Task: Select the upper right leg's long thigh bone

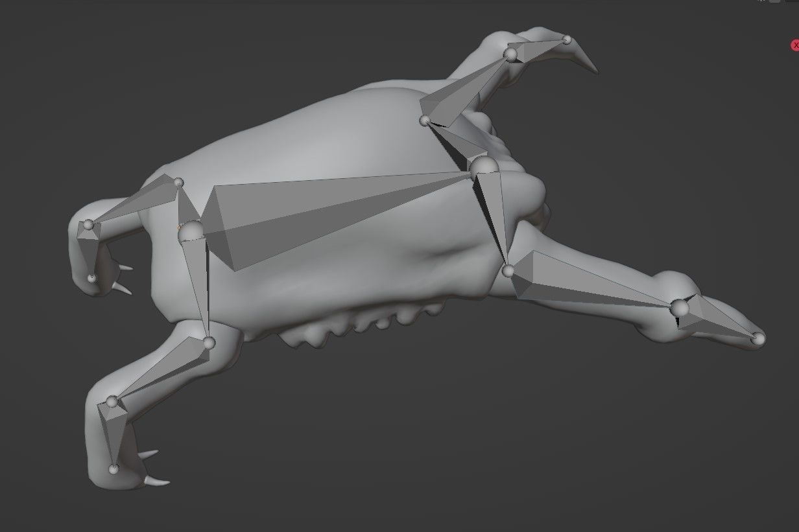Action: (464, 91)
